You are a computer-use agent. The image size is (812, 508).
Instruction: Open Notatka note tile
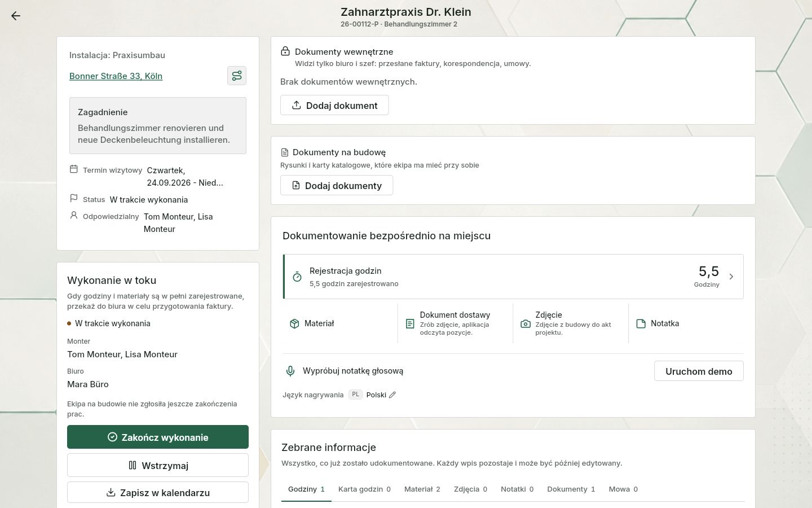coord(686,323)
